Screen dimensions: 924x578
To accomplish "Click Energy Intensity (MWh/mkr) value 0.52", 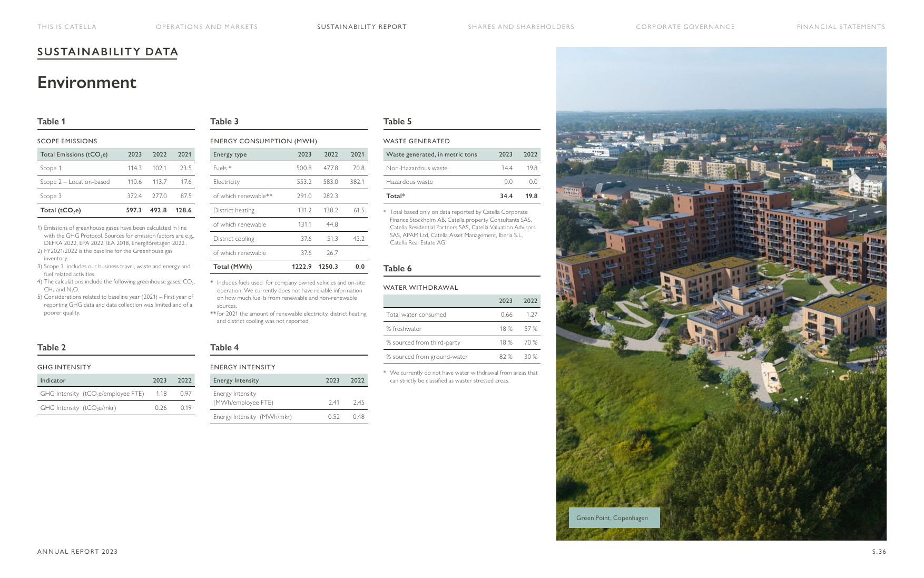I will pyautogui.click(x=334, y=417).
